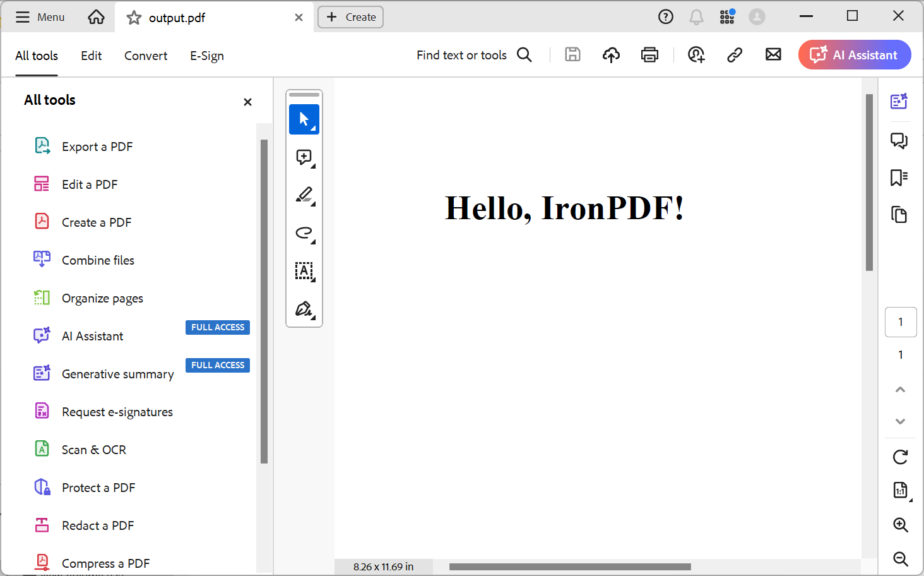
Task: Share output.pdf via email
Action: click(x=773, y=54)
